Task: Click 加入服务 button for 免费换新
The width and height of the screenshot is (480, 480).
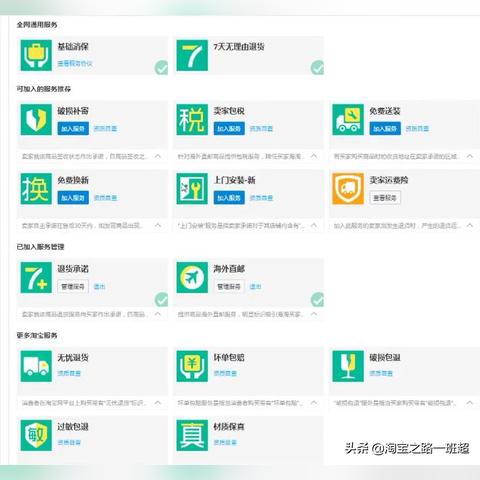Action: 73,198
